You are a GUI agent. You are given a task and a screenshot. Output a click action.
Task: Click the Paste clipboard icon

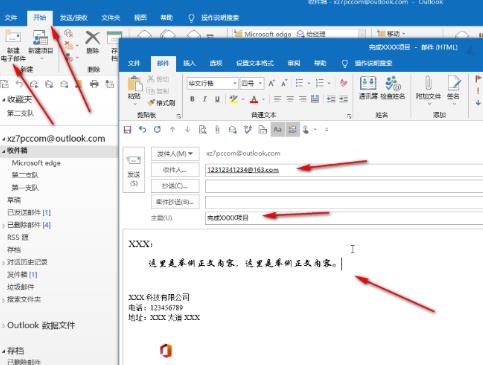point(134,84)
